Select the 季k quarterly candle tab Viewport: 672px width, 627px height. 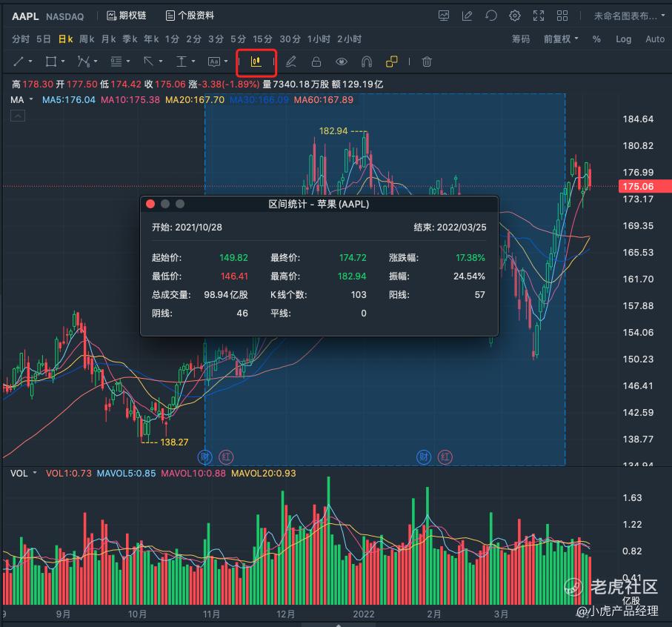click(x=130, y=39)
